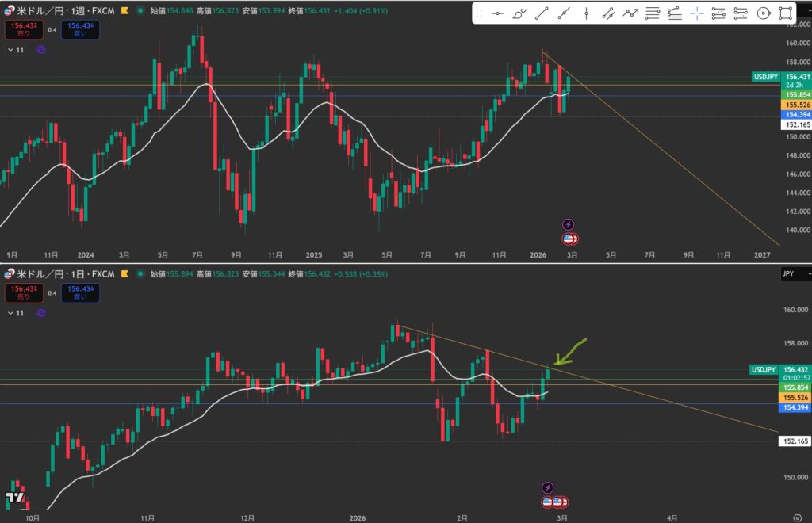
Task: Select the Brush drawing tool
Action: (519, 13)
